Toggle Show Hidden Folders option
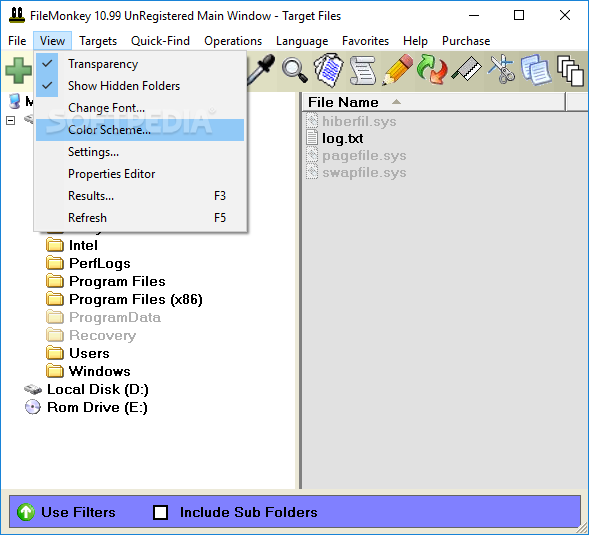Image resolution: width=589 pixels, height=535 pixels. (140, 86)
